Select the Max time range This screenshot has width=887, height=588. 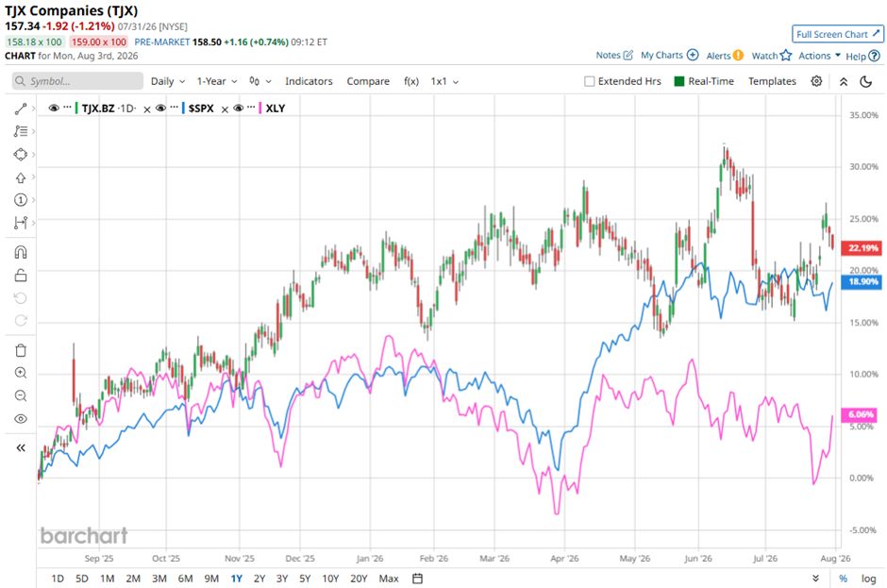point(389,579)
